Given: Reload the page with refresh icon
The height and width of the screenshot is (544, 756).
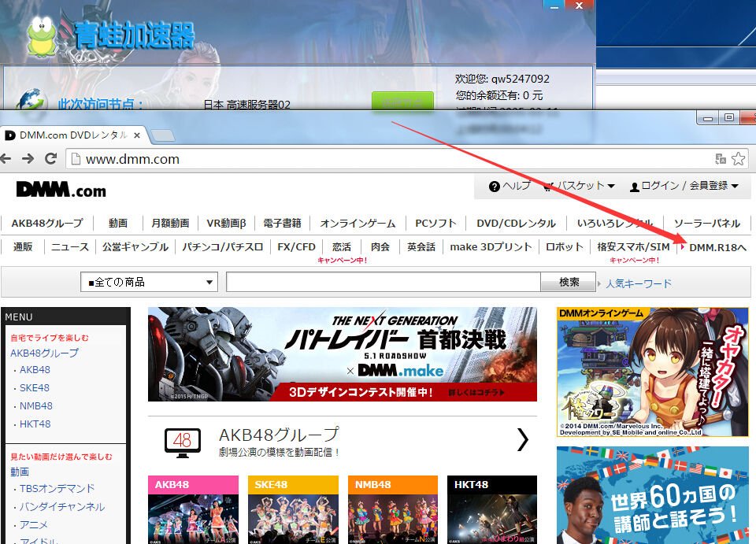Looking at the screenshot, I should click(50, 158).
